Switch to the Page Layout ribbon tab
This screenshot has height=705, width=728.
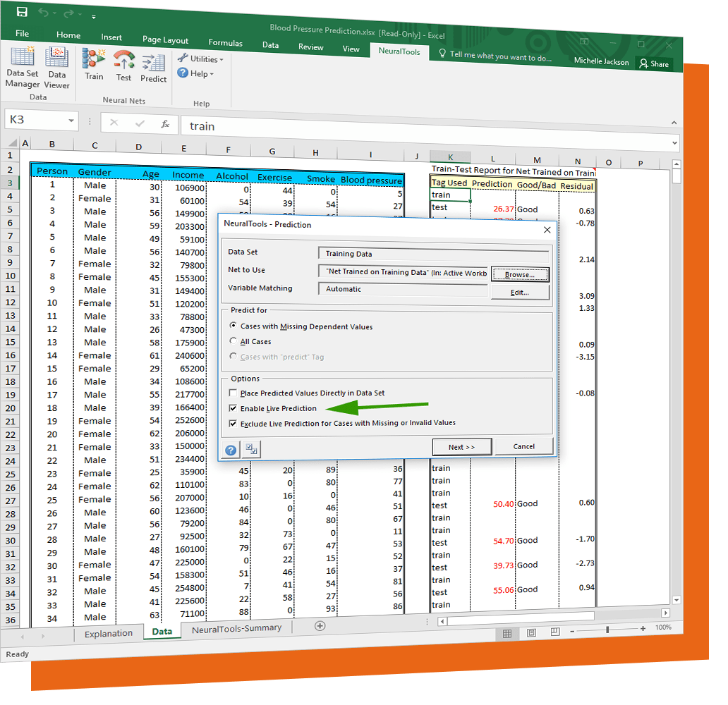[x=165, y=40]
